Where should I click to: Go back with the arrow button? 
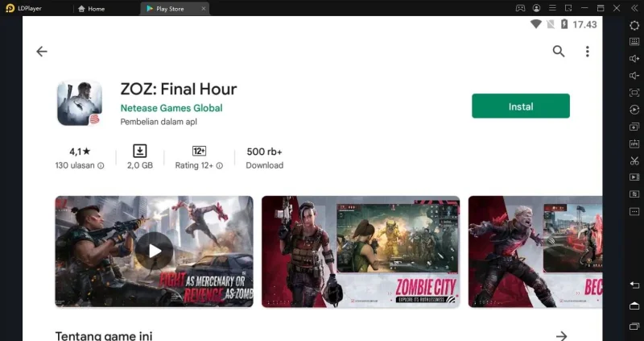42,52
